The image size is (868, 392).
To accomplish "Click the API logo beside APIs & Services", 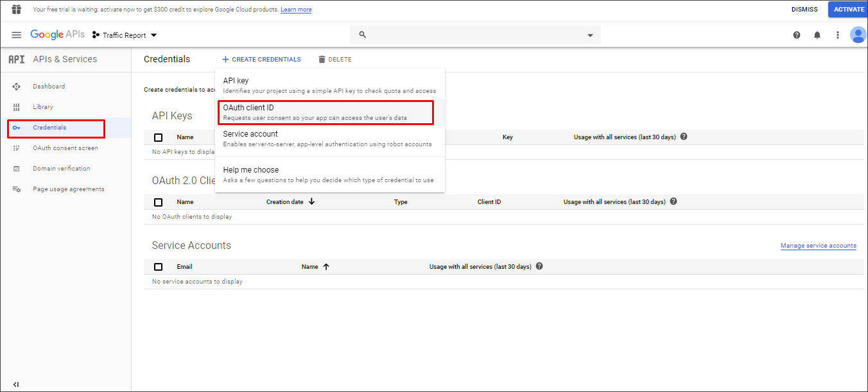I will pyautogui.click(x=17, y=59).
